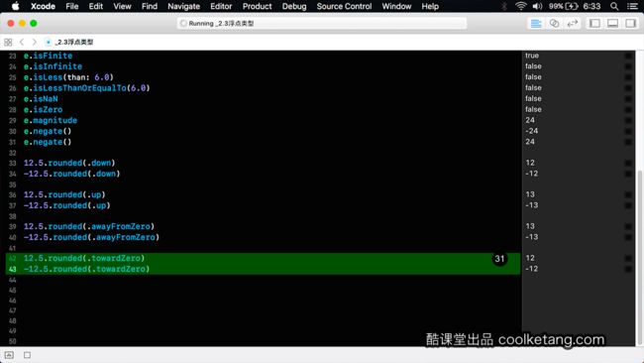Show quick look for e.isLess result

click(628, 77)
